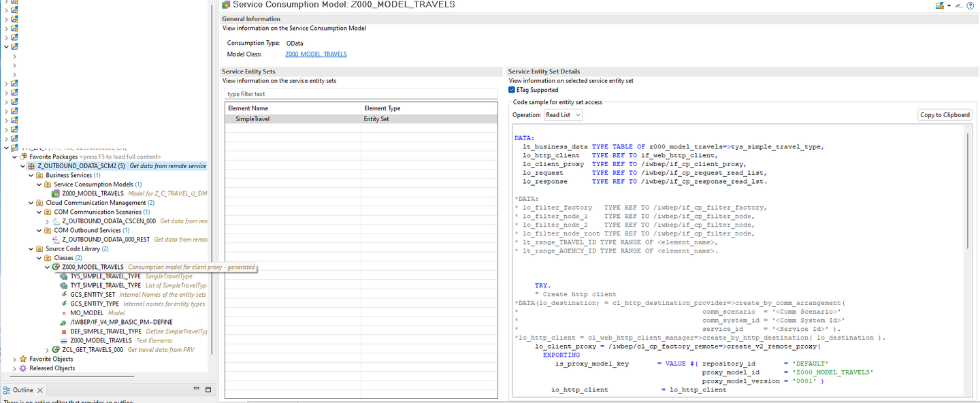This screenshot has width=980, height=403.
Task: Click the Business Services folder label
Action: pyautogui.click(x=69, y=175)
